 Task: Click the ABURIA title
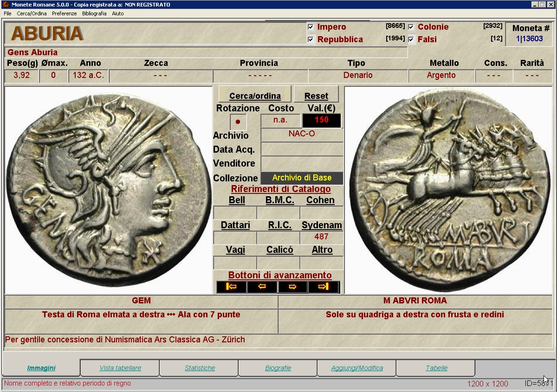(47, 33)
